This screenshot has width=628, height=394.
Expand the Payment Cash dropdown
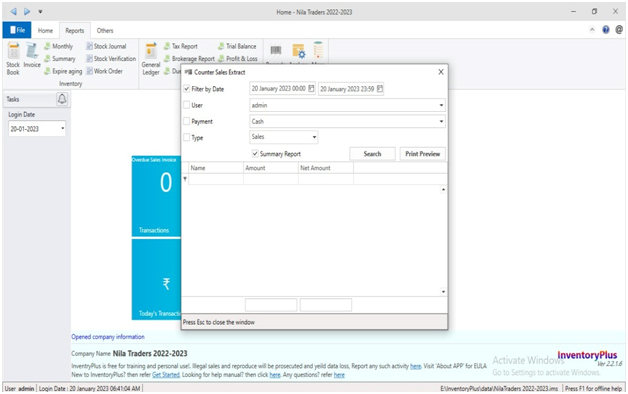tap(441, 121)
